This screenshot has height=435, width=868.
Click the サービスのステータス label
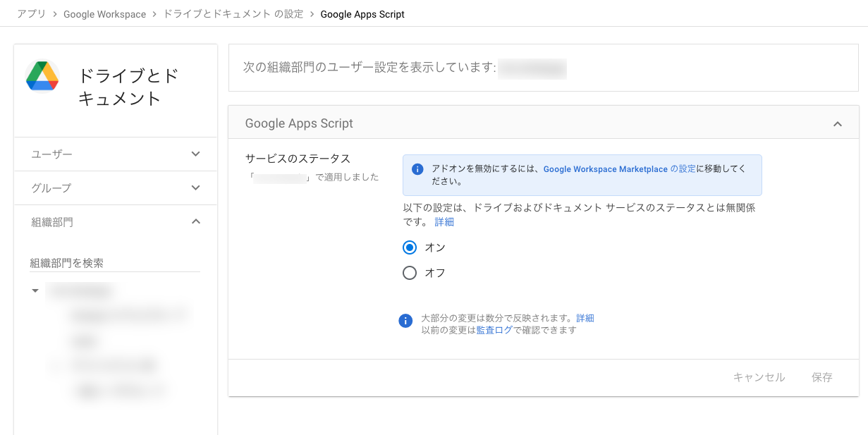pyautogui.click(x=298, y=159)
